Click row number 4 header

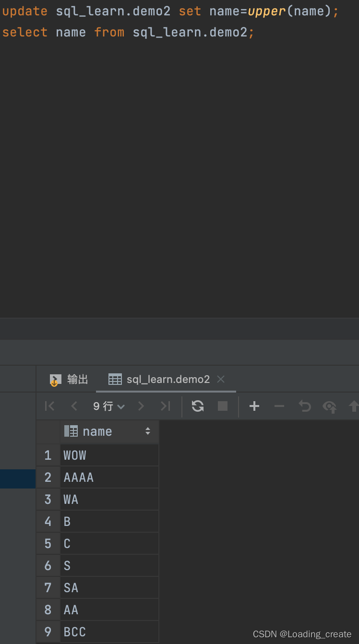click(x=48, y=521)
